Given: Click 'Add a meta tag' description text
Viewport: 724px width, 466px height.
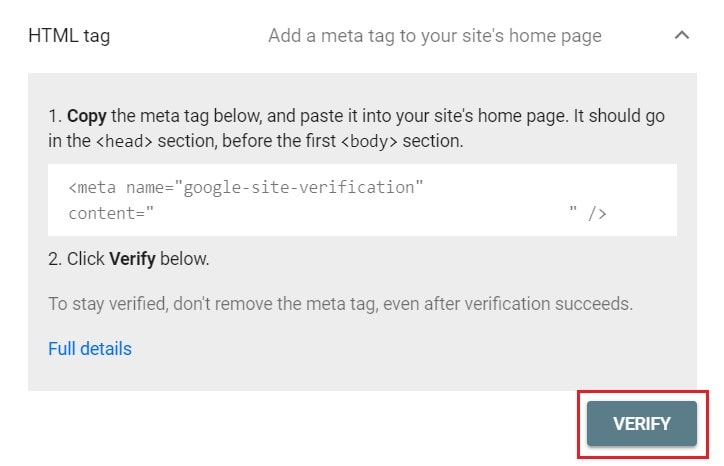Looking at the screenshot, I should tap(435, 36).
